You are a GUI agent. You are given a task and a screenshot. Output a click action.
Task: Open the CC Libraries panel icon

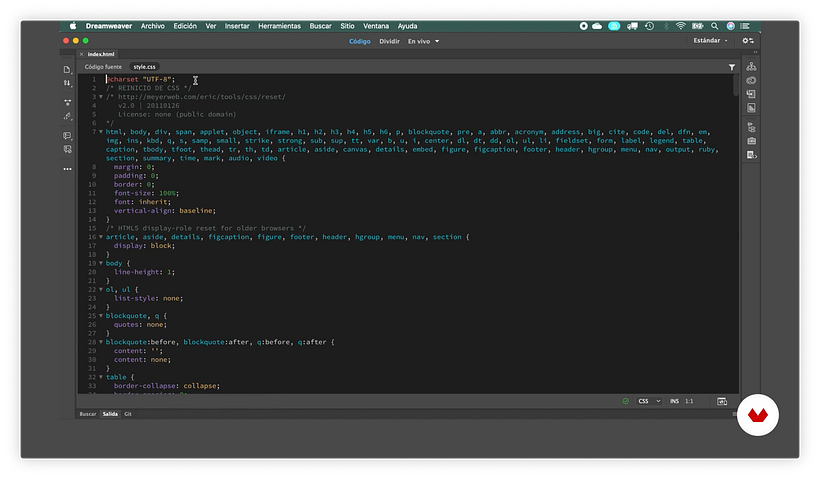751,80
